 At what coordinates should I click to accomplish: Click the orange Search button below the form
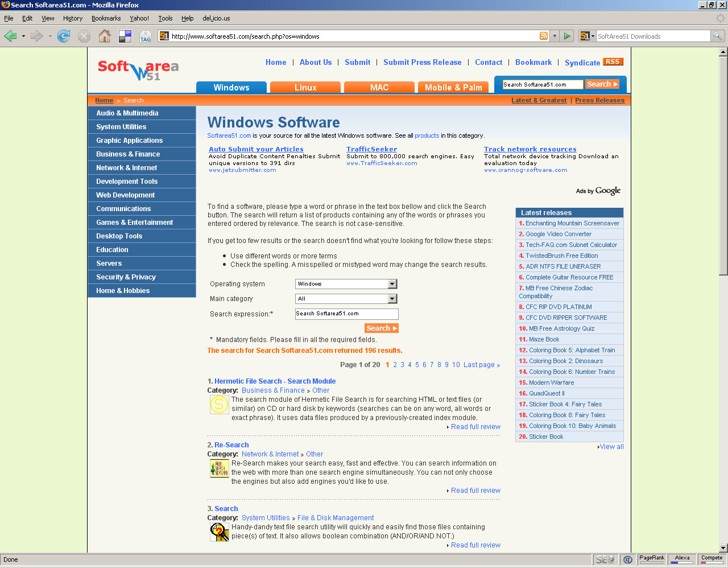(382, 328)
